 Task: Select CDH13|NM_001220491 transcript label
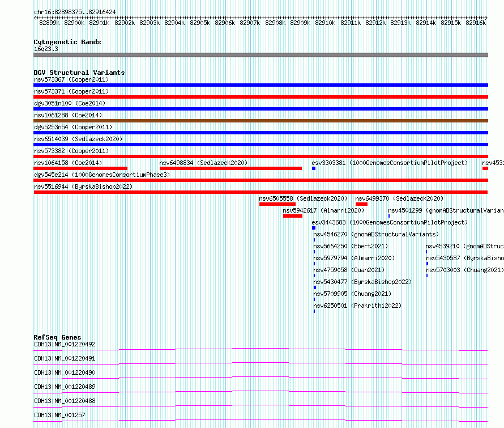point(65,358)
